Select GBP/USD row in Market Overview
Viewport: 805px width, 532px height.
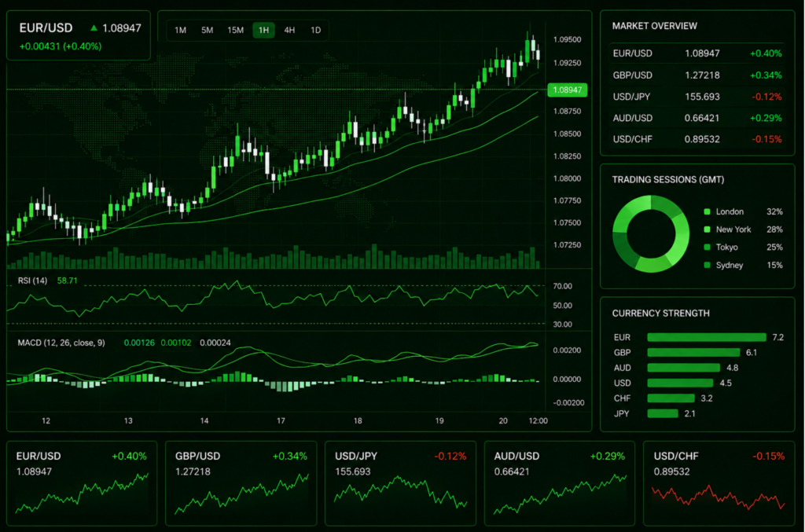click(x=697, y=75)
